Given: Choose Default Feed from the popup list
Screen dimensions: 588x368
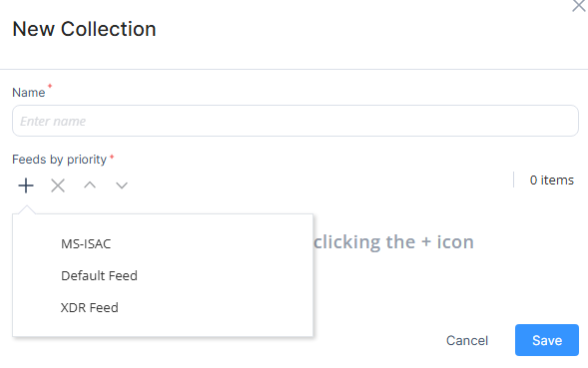Looking at the screenshot, I should tap(100, 276).
